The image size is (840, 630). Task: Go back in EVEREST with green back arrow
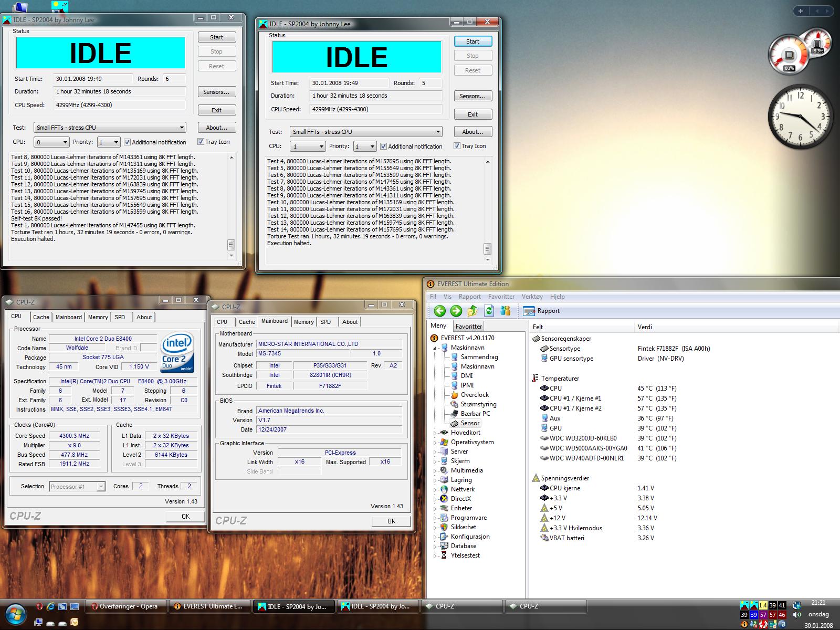coord(440,311)
